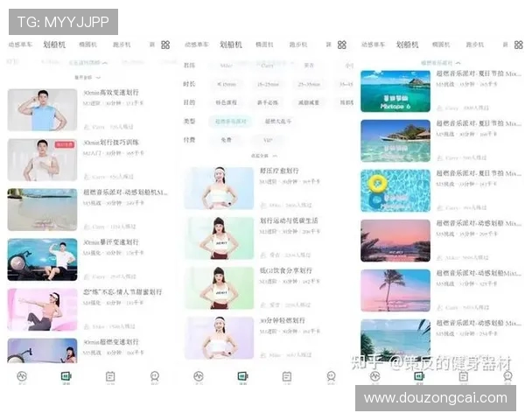Expand all filters with 展开全部 on left screen

[87, 77]
